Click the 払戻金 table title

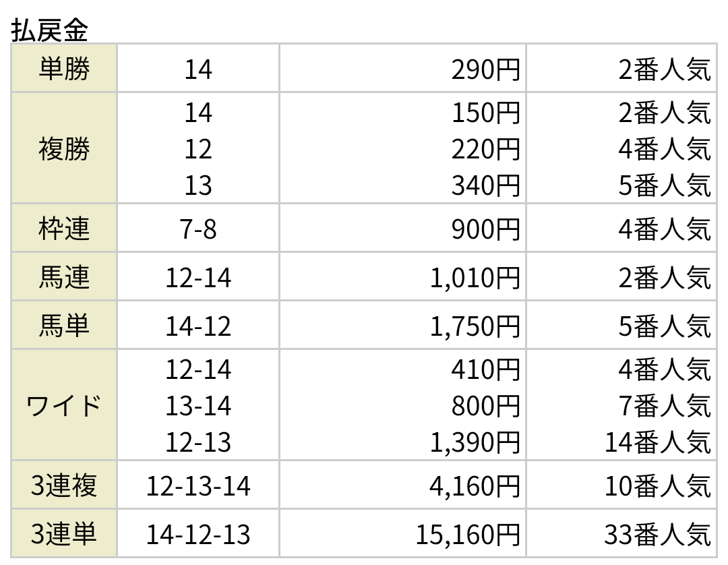click(49, 30)
